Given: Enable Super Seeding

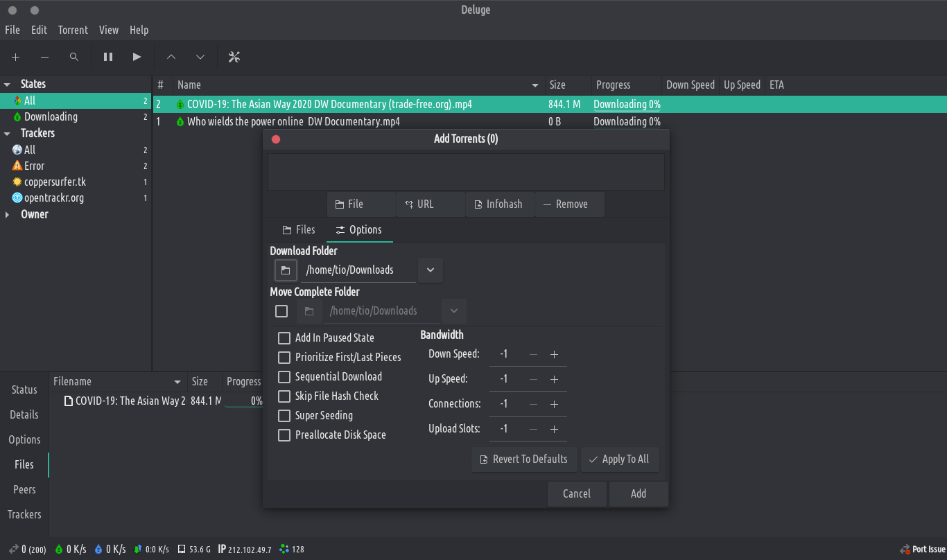Looking at the screenshot, I should click(x=284, y=416).
